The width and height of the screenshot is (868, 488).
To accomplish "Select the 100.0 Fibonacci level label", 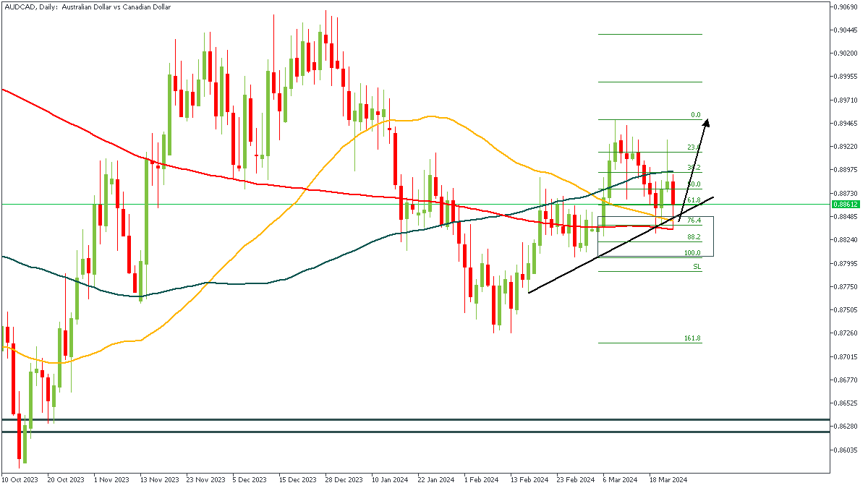I will 692,253.
